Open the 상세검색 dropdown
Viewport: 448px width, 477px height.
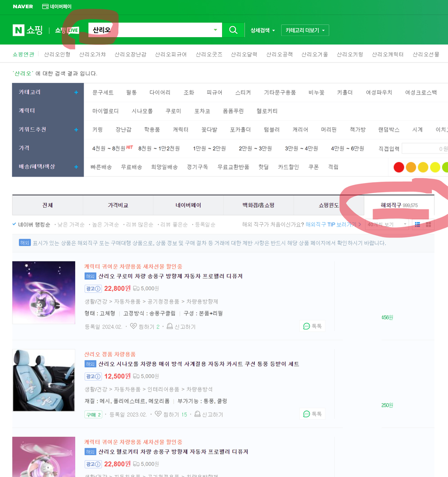tap(263, 30)
